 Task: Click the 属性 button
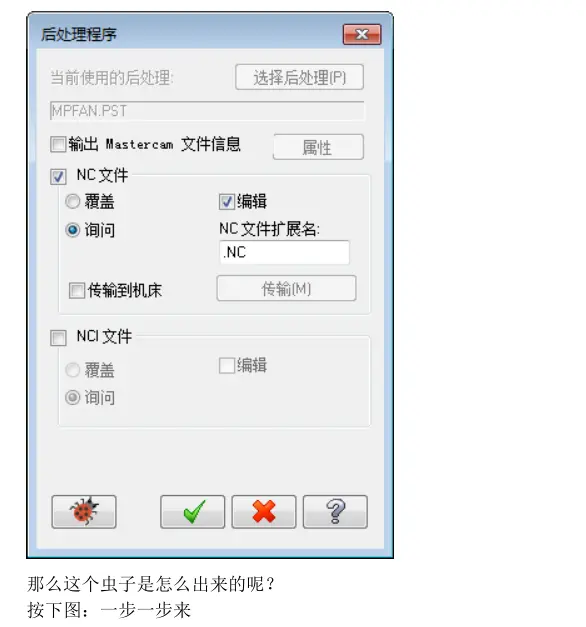click(318, 147)
